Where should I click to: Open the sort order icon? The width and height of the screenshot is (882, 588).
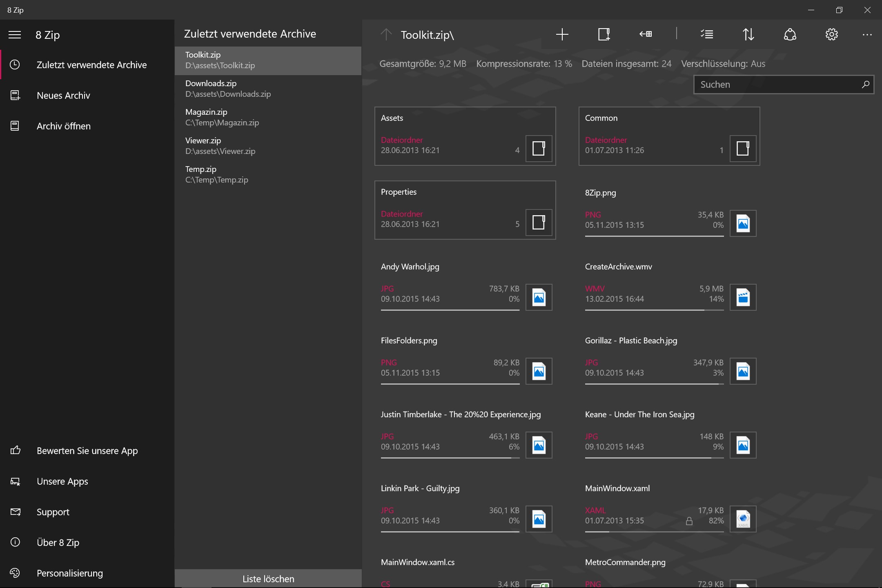[748, 34]
